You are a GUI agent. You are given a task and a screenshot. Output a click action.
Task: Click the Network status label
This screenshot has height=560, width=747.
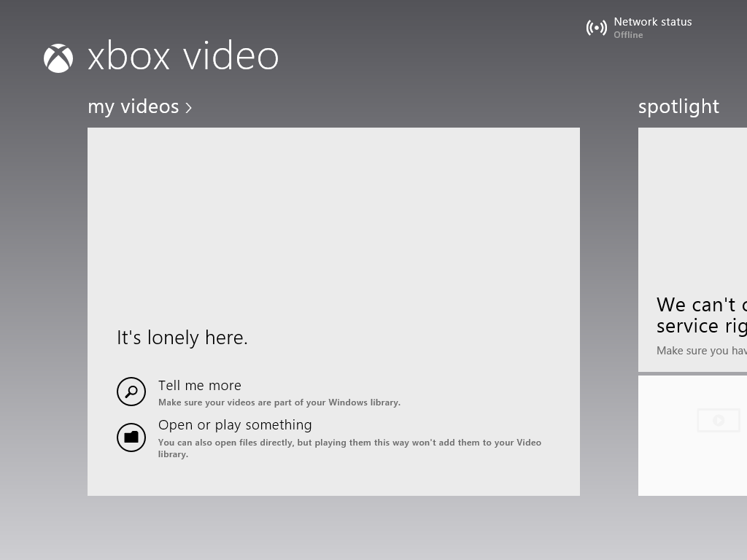tap(653, 22)
